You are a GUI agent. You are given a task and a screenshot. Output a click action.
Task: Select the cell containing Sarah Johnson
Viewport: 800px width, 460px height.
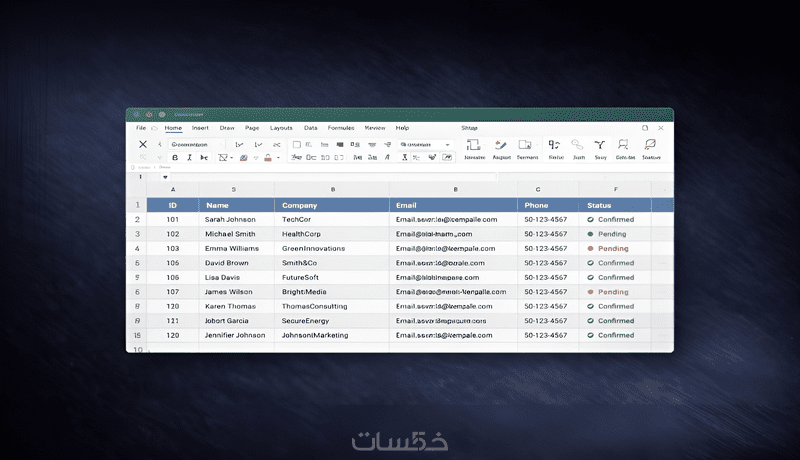237,220
